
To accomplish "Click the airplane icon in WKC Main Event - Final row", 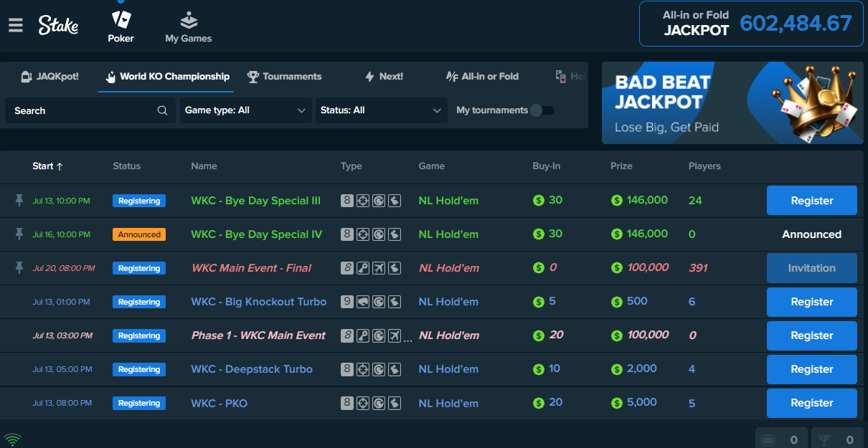I will [x=379, y=268].
